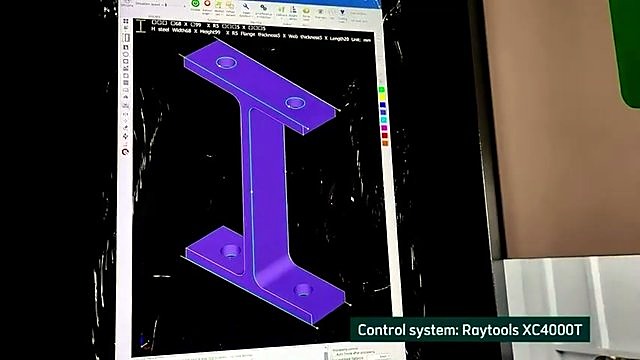Open the wrench tool in the ribbon
This screenshot has width=640, height=360.
[246, 7]
